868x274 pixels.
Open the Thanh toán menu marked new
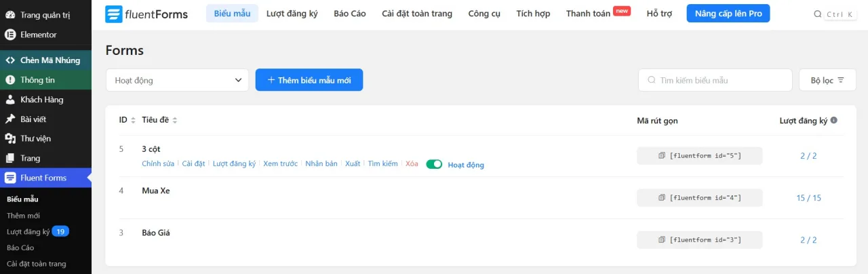coord(588,14)
